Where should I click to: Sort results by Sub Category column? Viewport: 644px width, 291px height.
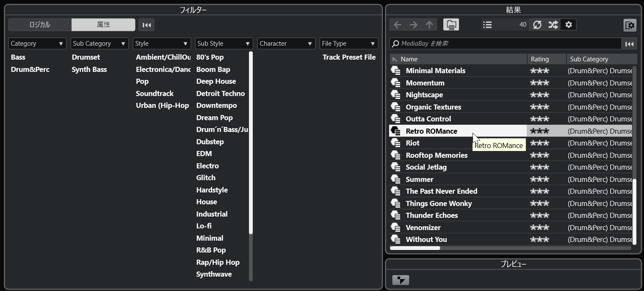tap(602, 59)
